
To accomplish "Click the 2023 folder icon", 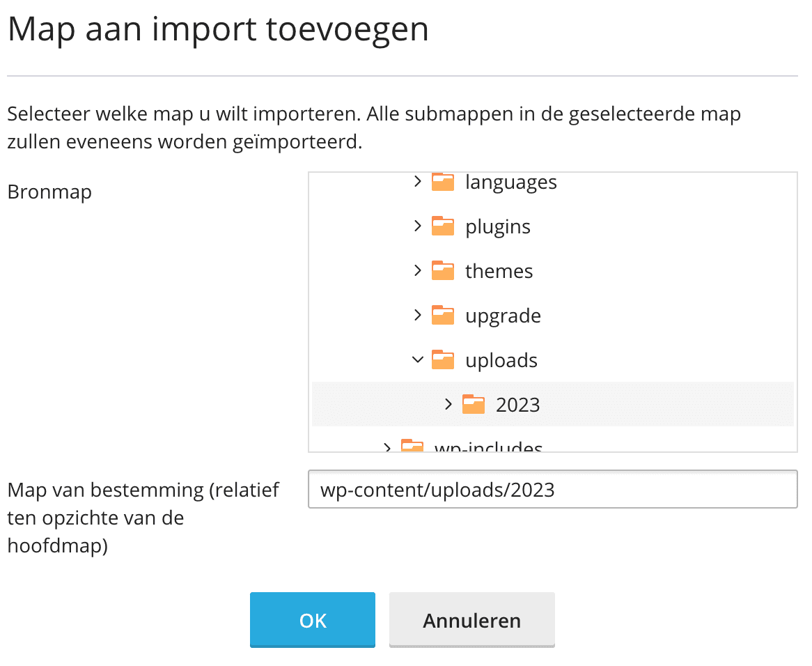I will click(x=474, y=405).
